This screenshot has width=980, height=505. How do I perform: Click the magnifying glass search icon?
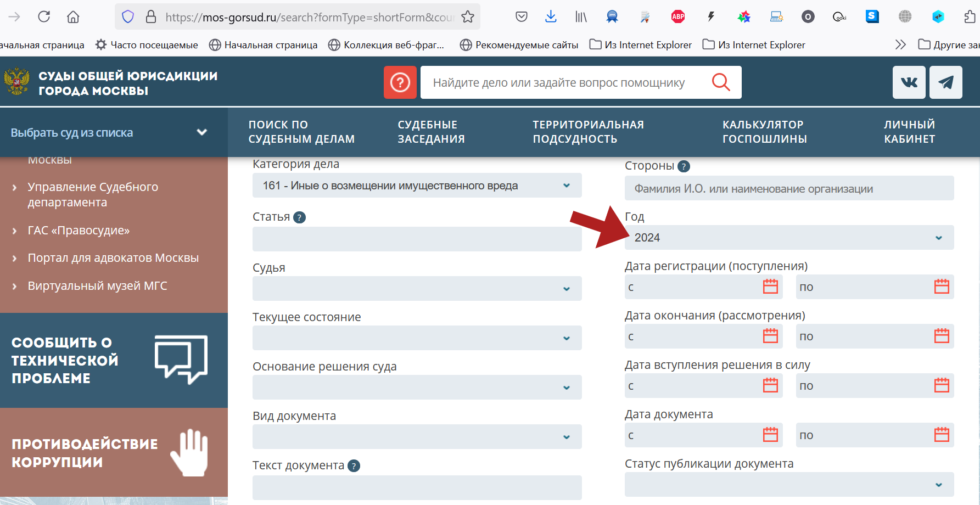click(720, 82)
